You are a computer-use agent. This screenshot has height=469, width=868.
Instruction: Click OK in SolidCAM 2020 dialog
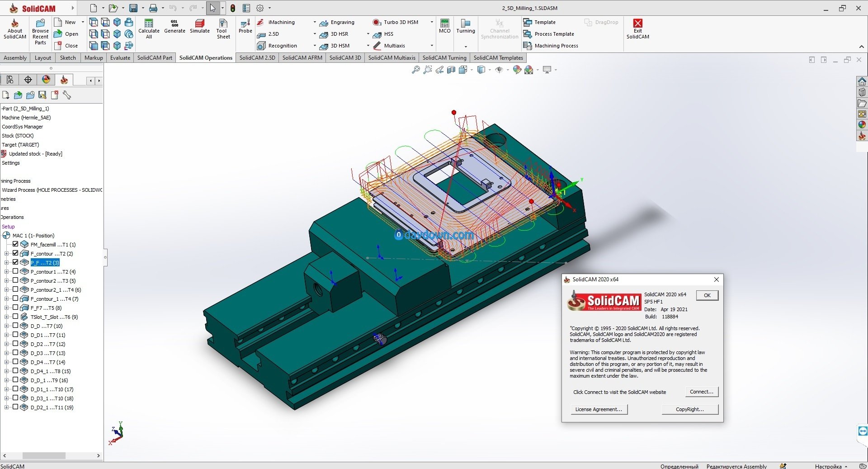click(707, 295)
